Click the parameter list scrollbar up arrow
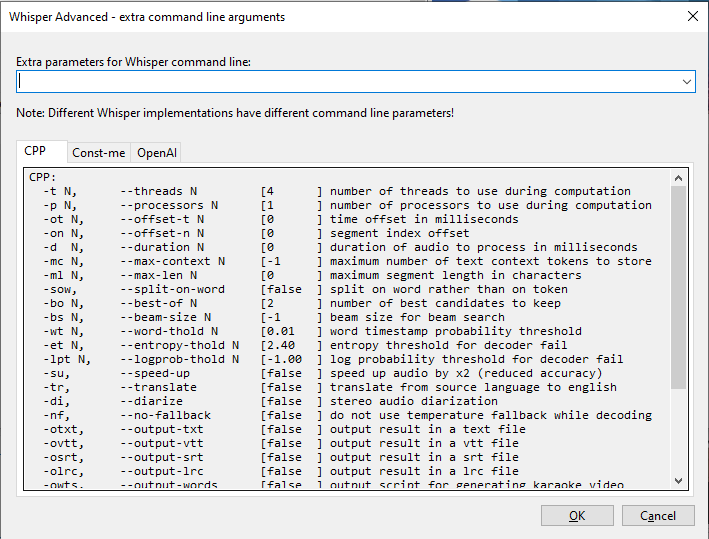The height and width of the screenshot is (539, 709). (679, 178)
